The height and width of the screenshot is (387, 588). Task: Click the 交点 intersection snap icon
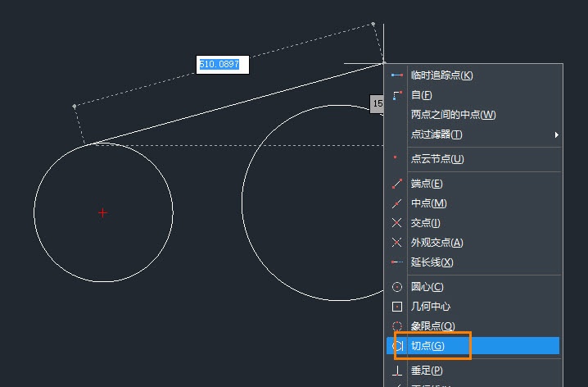pyautogui.click(x=397, y=223)
